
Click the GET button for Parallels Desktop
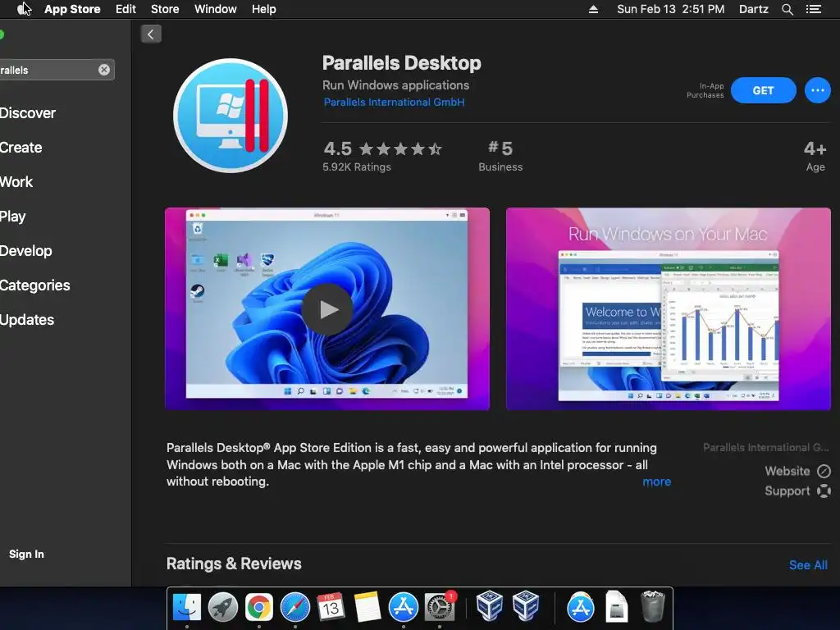pos(763,90)
